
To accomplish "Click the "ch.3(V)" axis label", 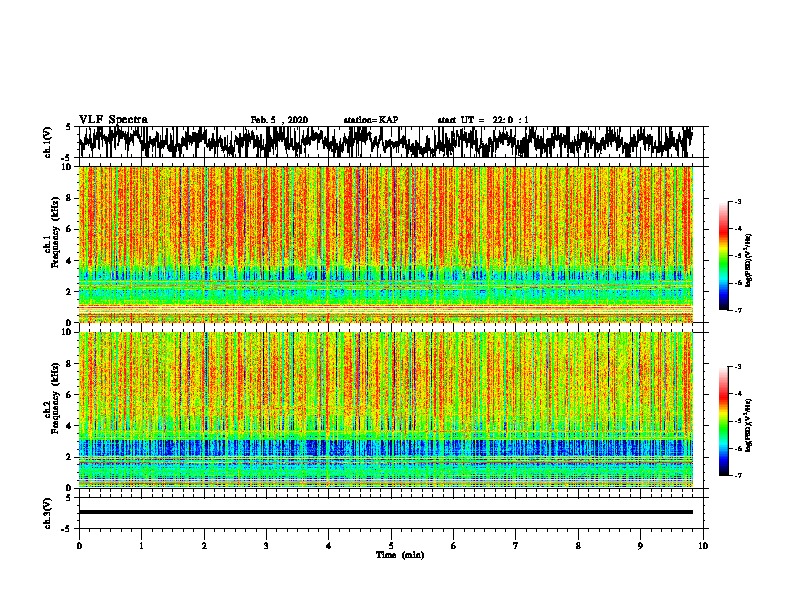I will coord(48,513).
